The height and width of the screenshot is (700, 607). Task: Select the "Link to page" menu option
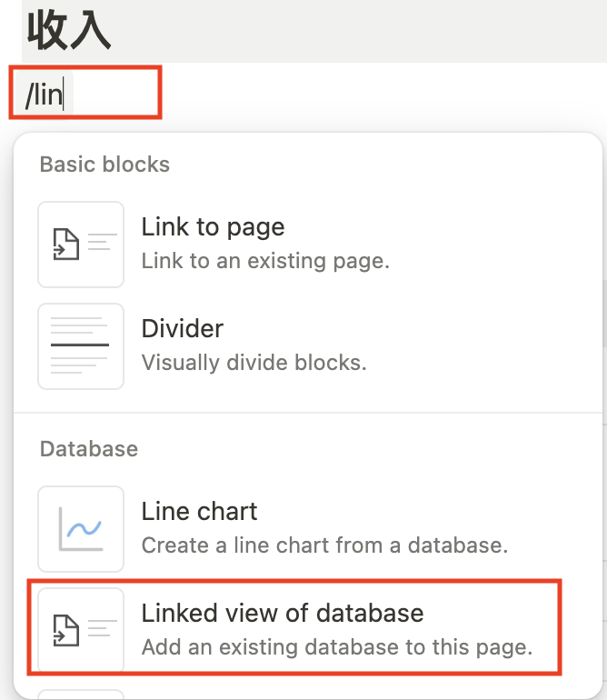[213, 227]
